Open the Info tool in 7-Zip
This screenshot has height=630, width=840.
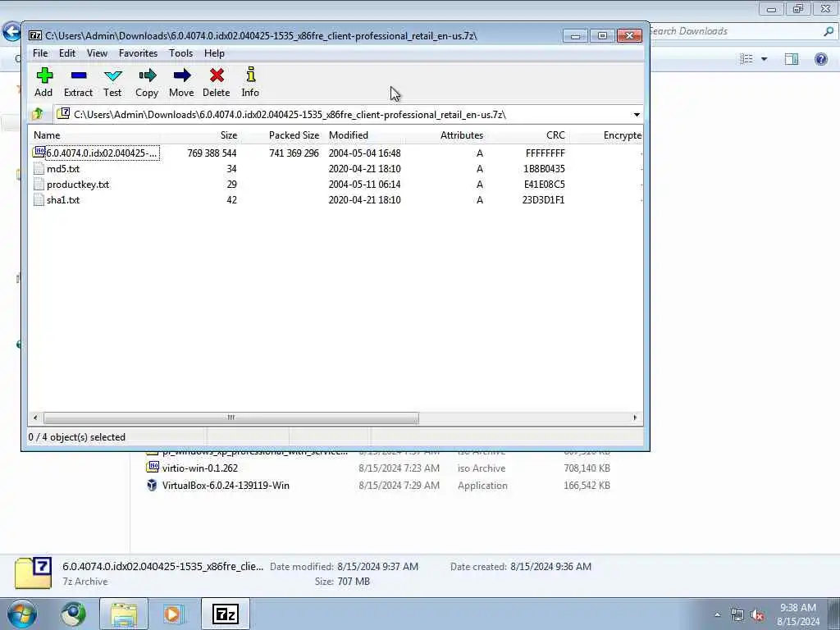(251, 75)
